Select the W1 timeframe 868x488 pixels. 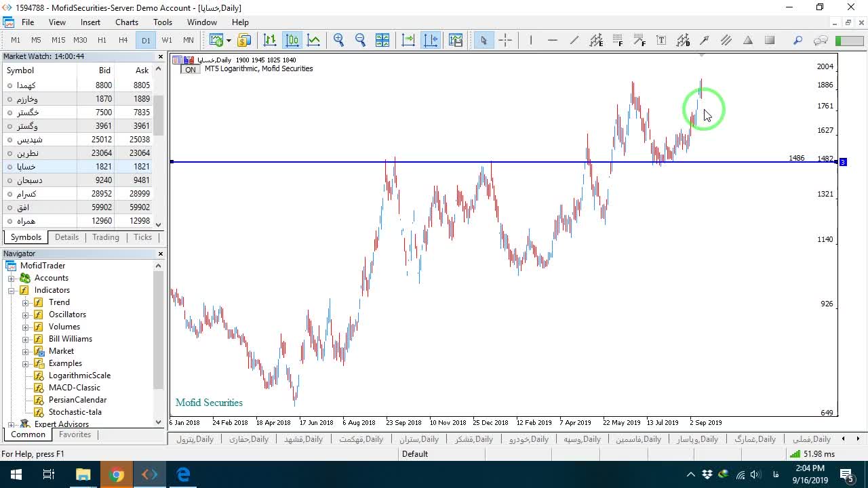click(x=167, y=40)
